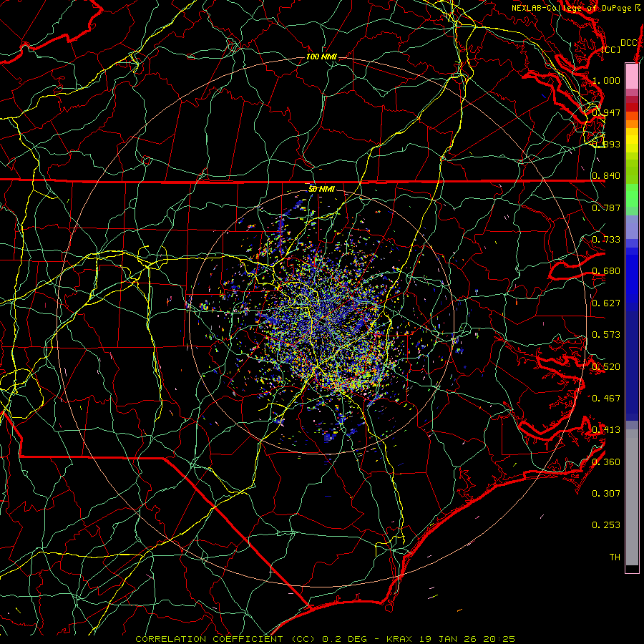The height and width of the screenshot is (644, 644).
Task: Click the 1.000 scale value
Action: 606,80
